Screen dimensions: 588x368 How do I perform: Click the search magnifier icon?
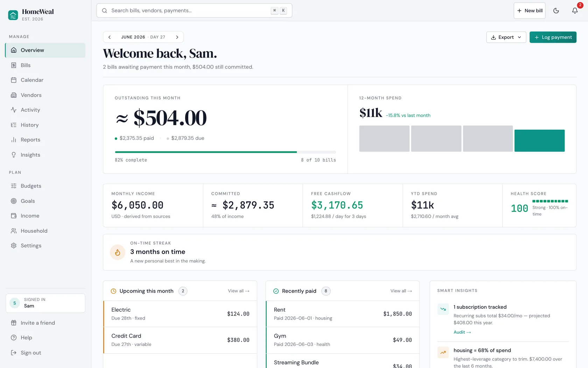tap(104, 11)
